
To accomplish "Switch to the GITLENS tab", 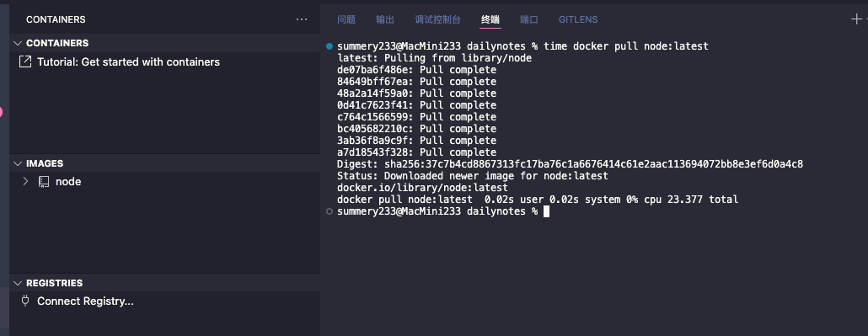I will [578, 19].
